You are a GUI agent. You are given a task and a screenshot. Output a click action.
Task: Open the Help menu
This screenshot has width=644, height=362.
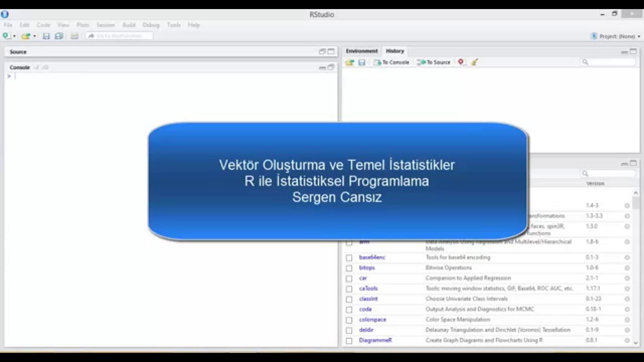(x=194, y=25)
